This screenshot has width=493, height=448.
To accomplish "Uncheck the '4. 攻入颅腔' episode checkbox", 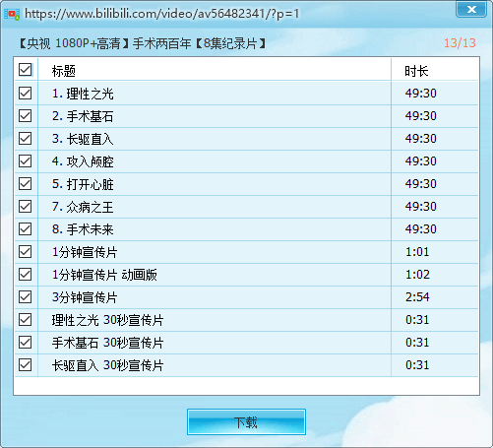I will [26, 161].
